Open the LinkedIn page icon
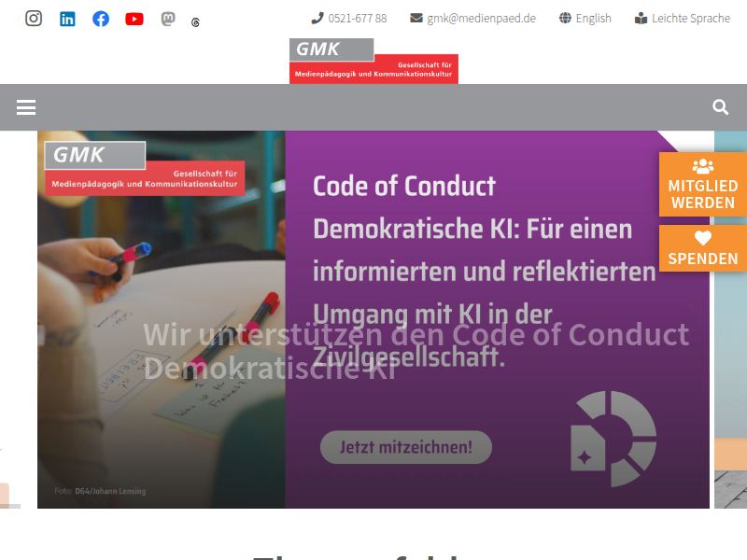747x560 pixels. [x=67, y=19]
